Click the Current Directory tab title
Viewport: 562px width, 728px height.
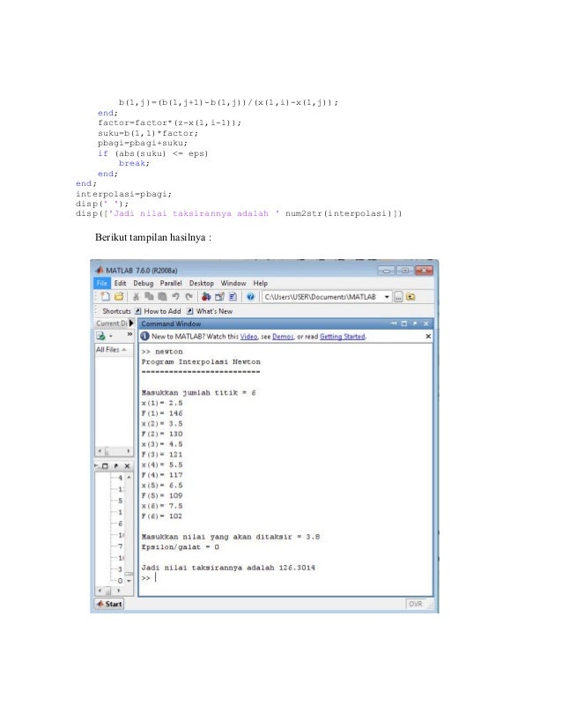(111, 323)
